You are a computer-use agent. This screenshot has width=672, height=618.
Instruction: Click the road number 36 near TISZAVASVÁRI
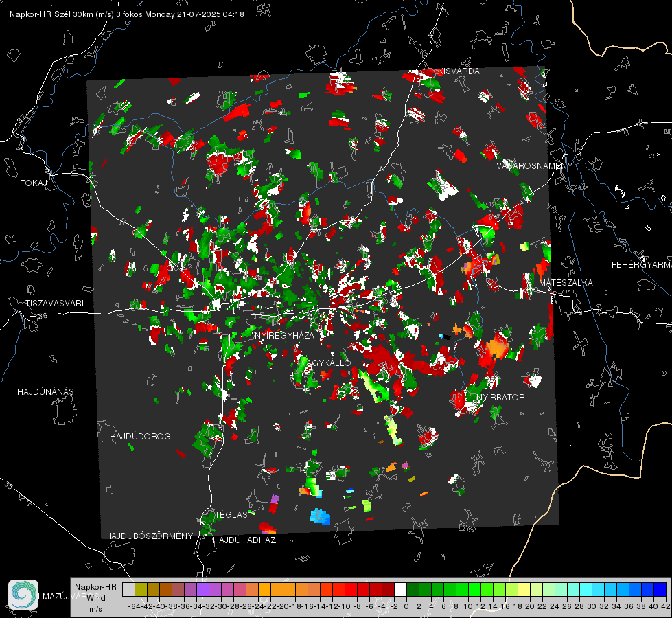point(43,316)
